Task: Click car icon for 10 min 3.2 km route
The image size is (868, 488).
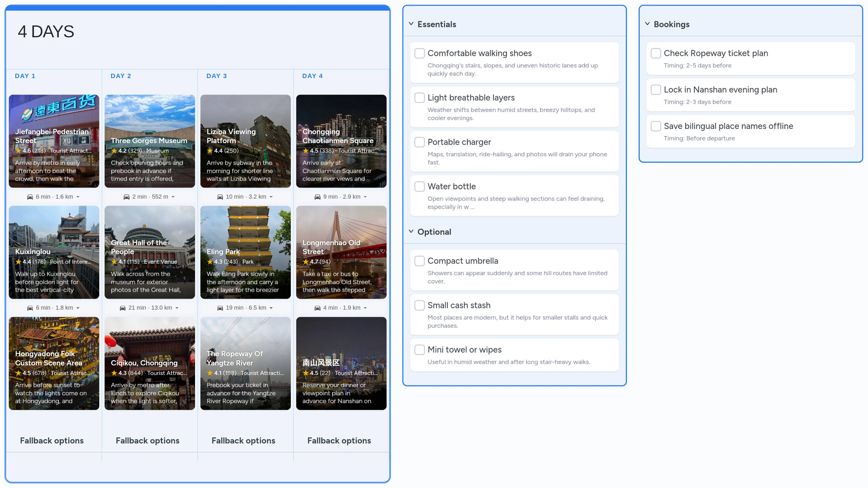Action: pos(220,197)
